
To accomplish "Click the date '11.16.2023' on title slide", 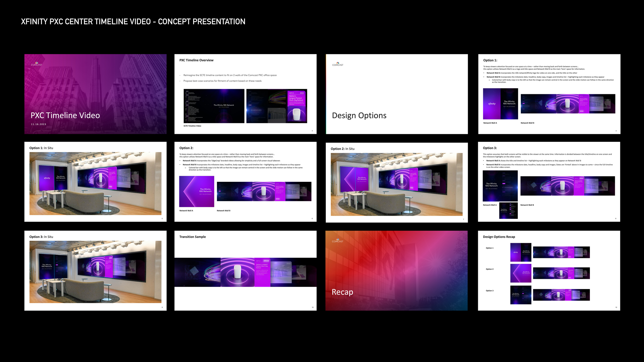I will point(39,124).
